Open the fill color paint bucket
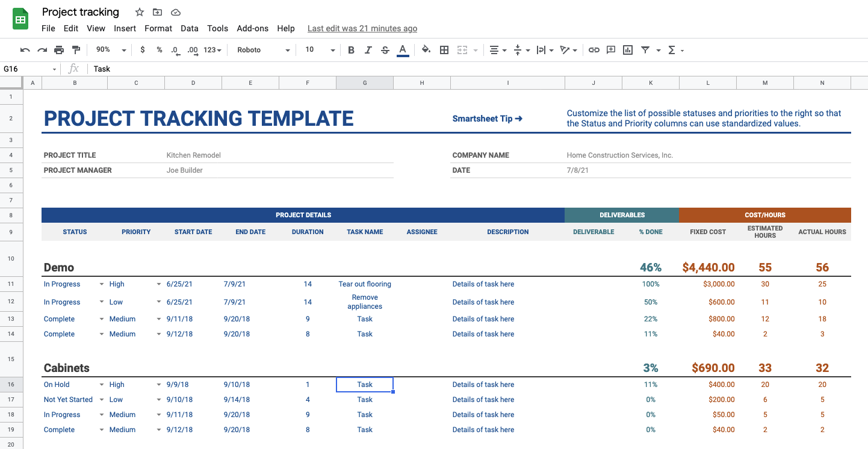This screenshot has width=868, height=449. [426, 50]
